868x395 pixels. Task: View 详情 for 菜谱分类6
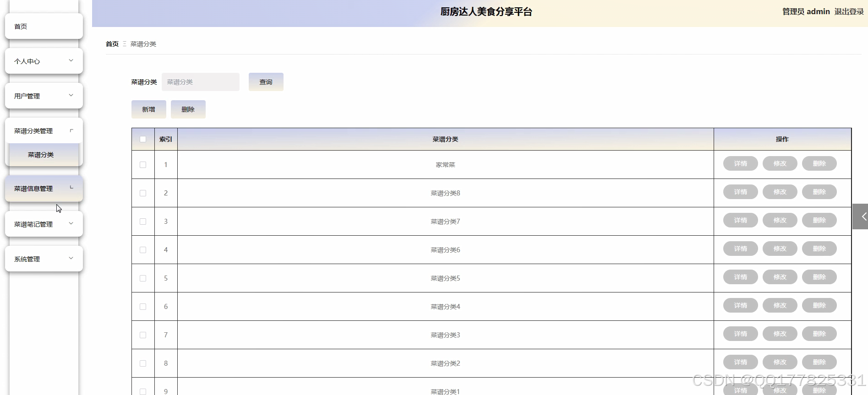[741, 249]
